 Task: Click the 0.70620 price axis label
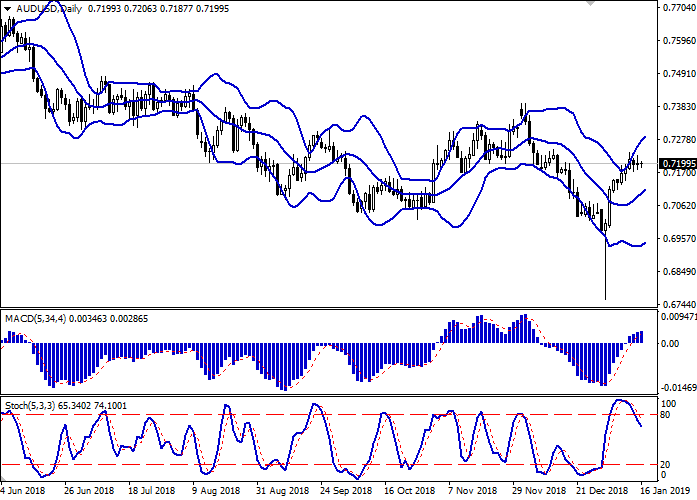point(679,205)
